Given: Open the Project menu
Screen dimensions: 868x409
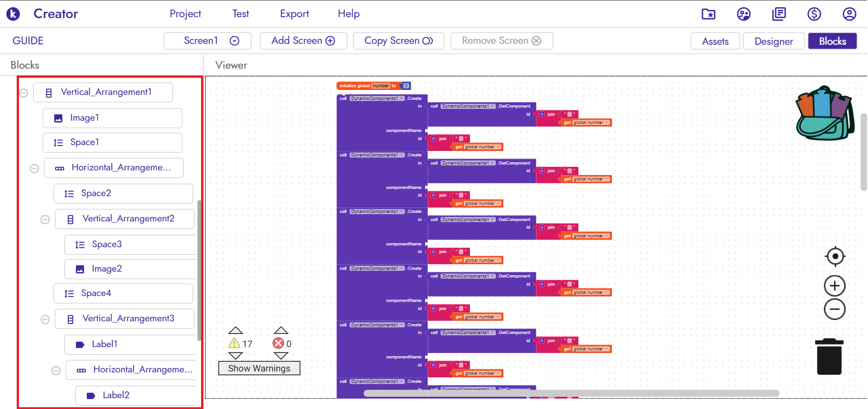Looking at the screenshot, I should pyautogui.click(x=185, y=14).
